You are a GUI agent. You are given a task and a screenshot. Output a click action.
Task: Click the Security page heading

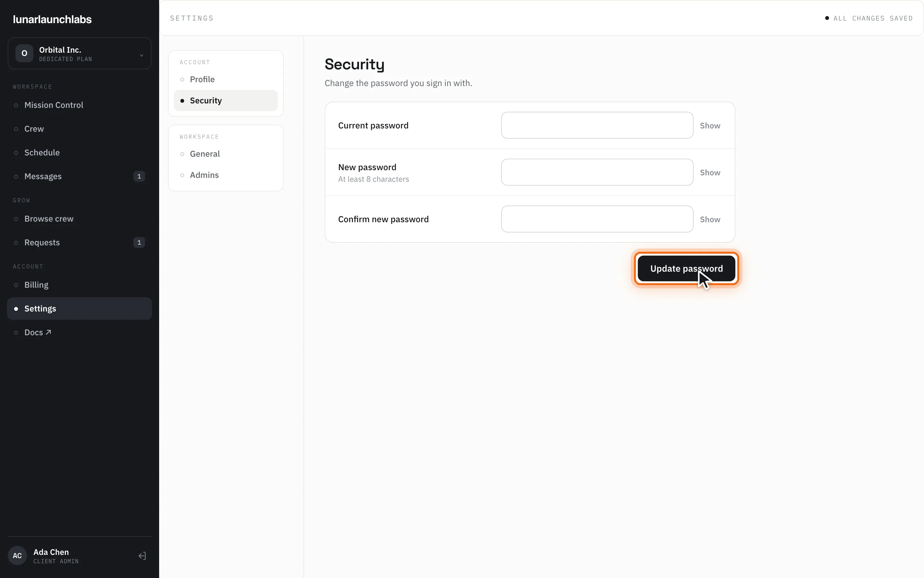pyautogui.click(x=354, y=65)
